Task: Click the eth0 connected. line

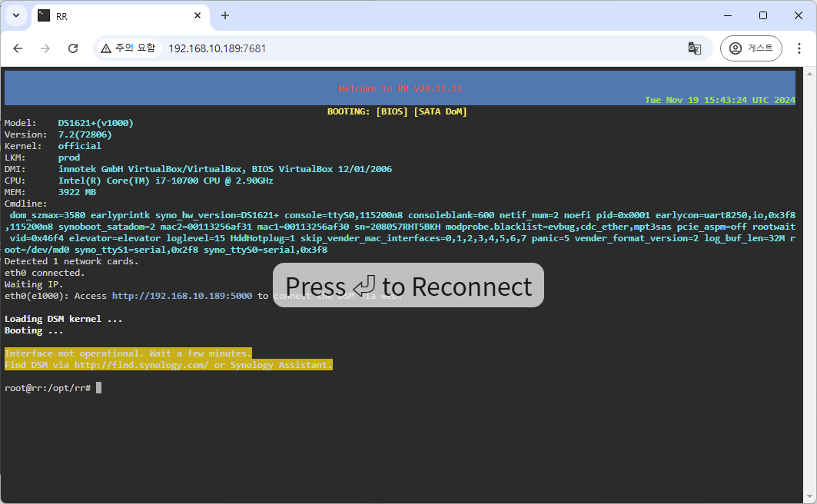Action: pos(45,272)
